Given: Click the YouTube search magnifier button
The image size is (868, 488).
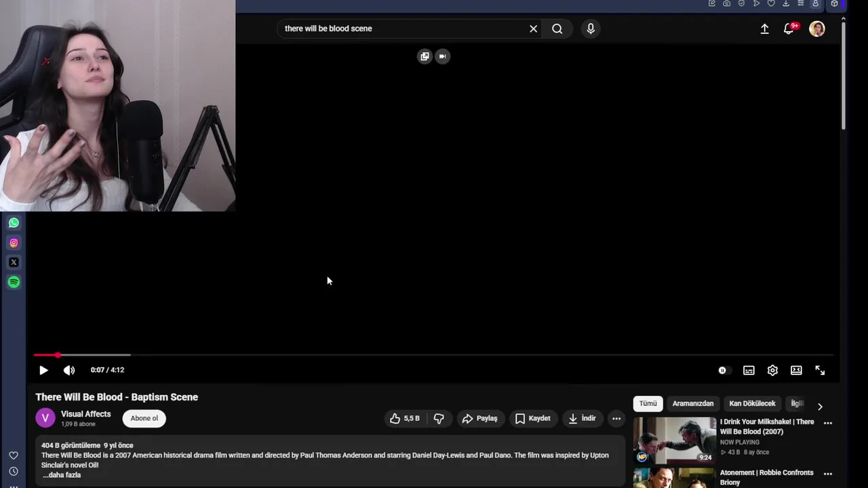Looking at the screenshot, I should point(557,28).
